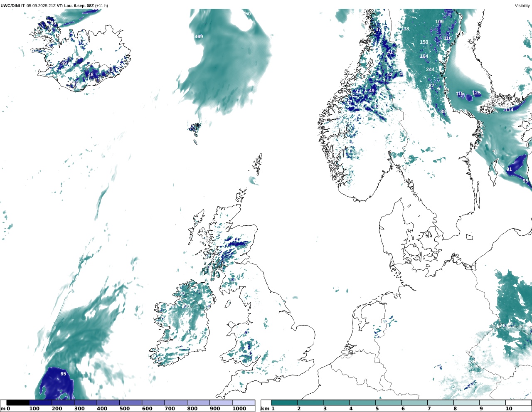Click the '114' value near Finland coast
Screen dimensions: 532x412
(x=509, y=110)
